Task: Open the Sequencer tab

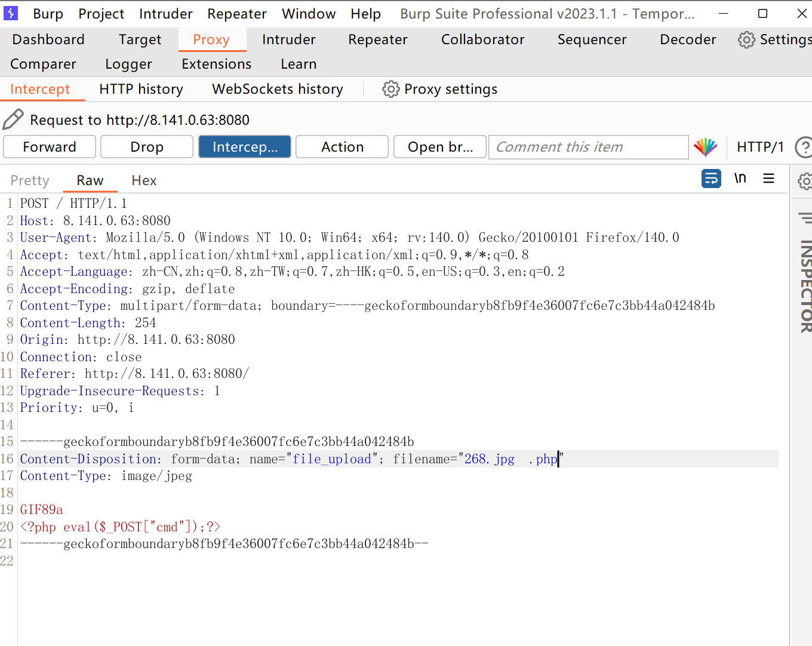Action: point(592,39)
